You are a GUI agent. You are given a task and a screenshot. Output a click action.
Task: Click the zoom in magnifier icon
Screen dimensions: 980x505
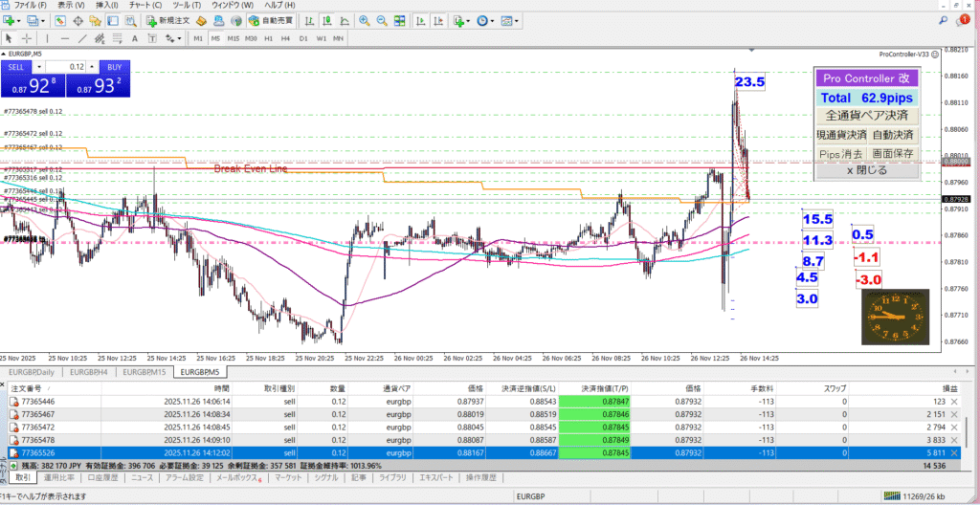pos(365,20)
